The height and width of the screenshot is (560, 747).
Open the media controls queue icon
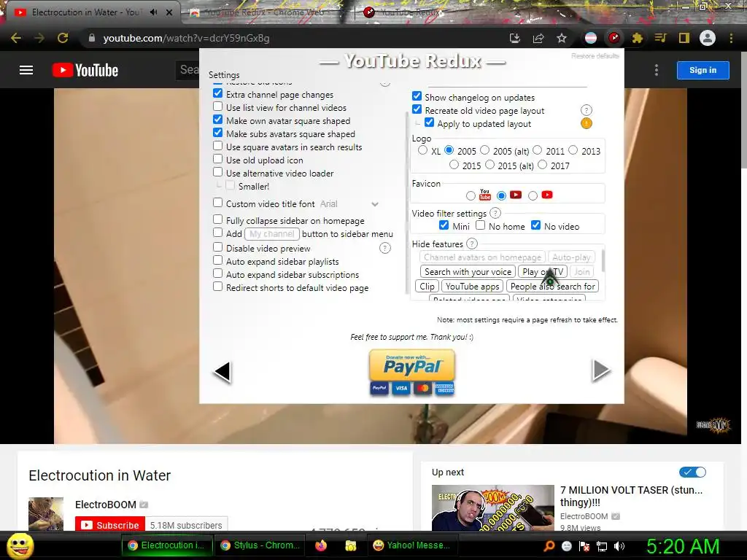(x=660, y=38)
